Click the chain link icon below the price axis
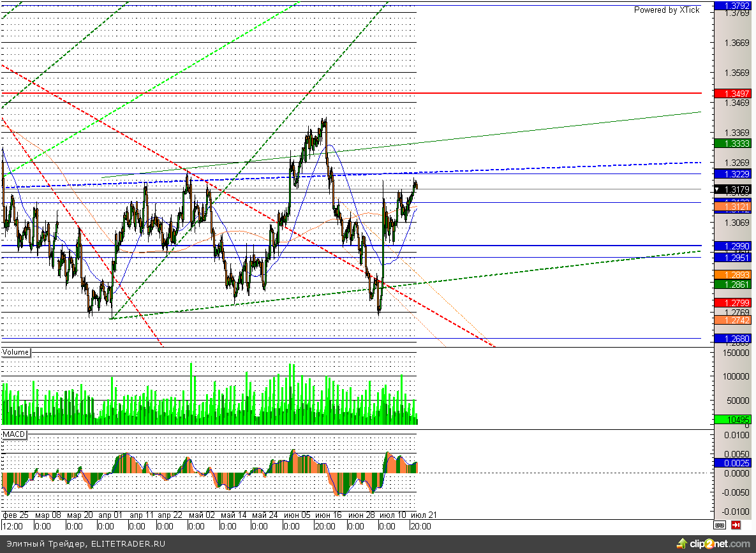Image resolution: width=756 pixels, height=553 pixels. click(x=720, y=526)
